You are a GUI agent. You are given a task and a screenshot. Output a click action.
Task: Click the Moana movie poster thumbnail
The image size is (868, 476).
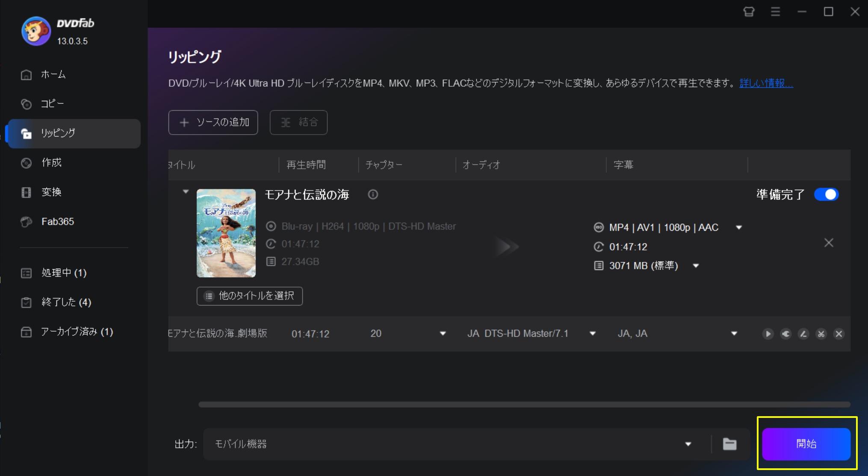coord(226,233)
